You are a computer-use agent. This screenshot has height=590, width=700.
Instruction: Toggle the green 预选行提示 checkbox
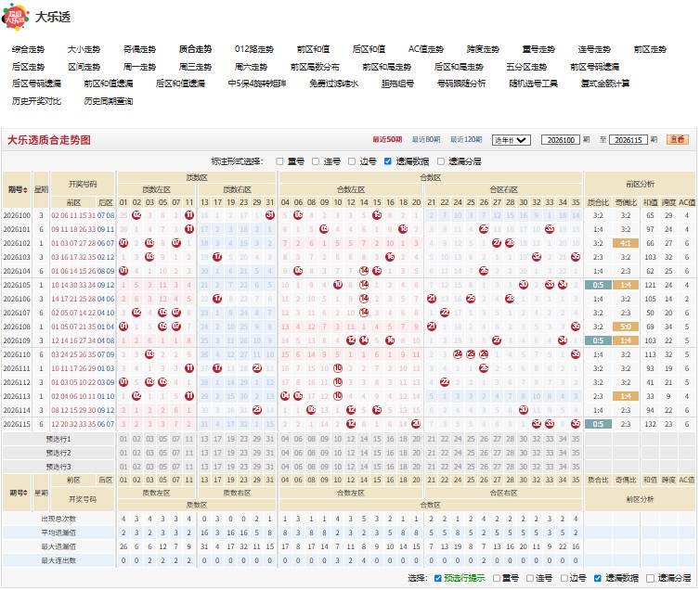click(438, 579)
